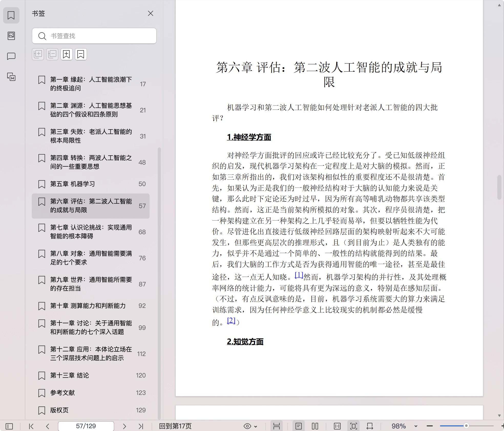Jump to bookmark 第十三章 结论

tap(91, 375)
